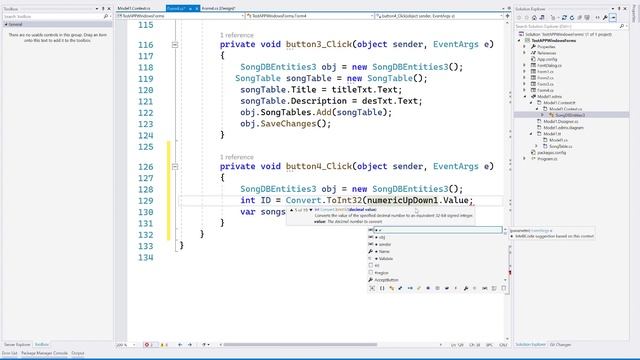This screenshot has height=360, width=640.
Task: Click the Show All Files icon
Action: coord(587,18)
